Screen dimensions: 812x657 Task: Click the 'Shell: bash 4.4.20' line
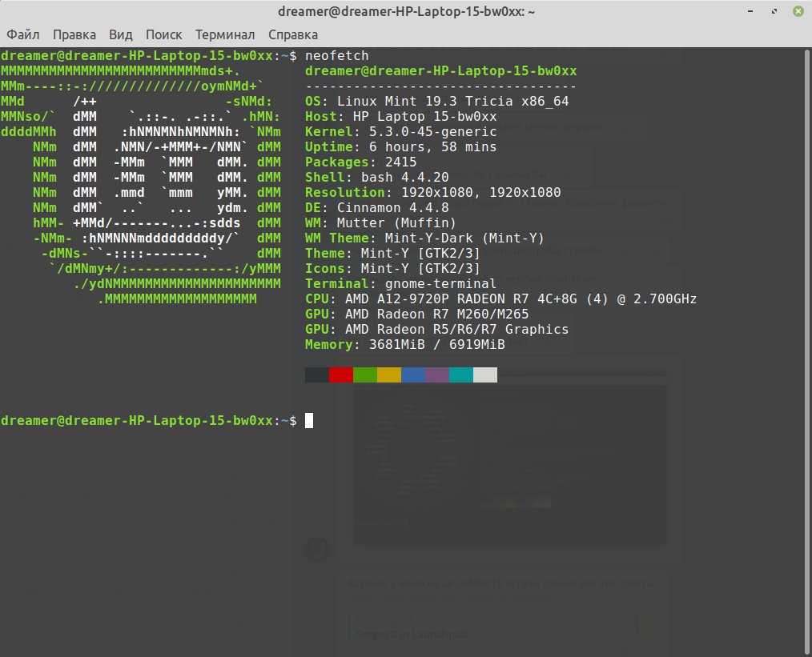(377, 178)
